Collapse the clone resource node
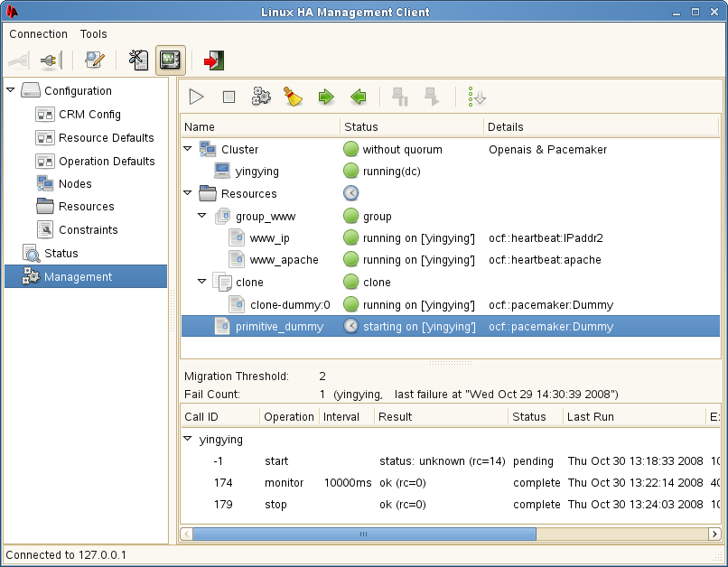 202,283
